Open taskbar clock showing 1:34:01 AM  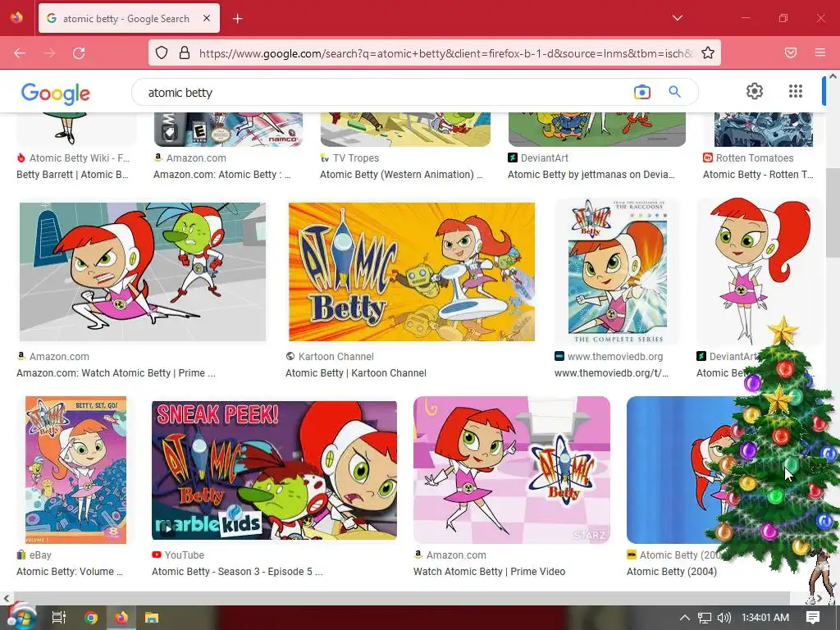[765, 618]
